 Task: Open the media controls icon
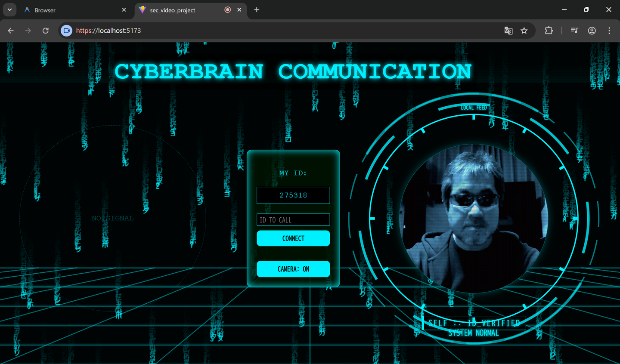pos(574,31)
